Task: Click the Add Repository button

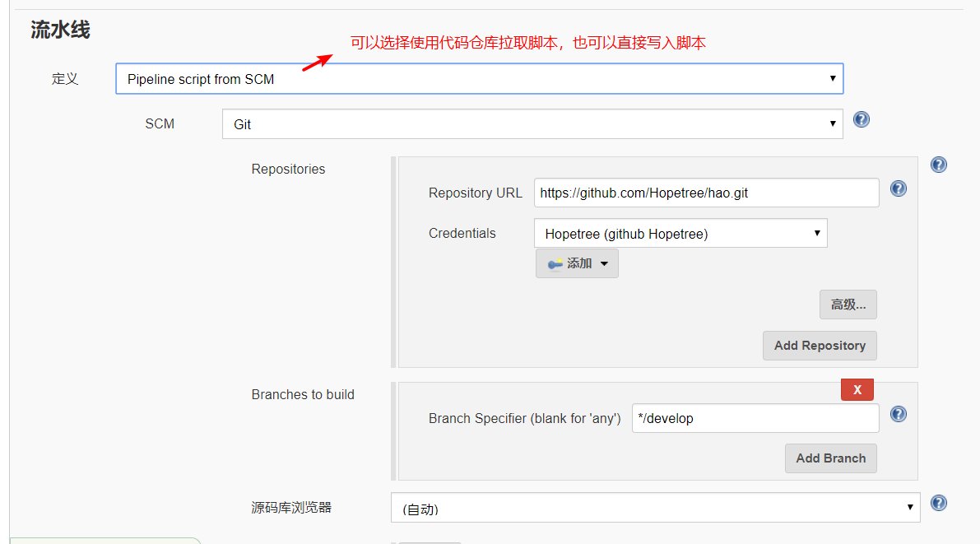Action: (x=820, y=346)
